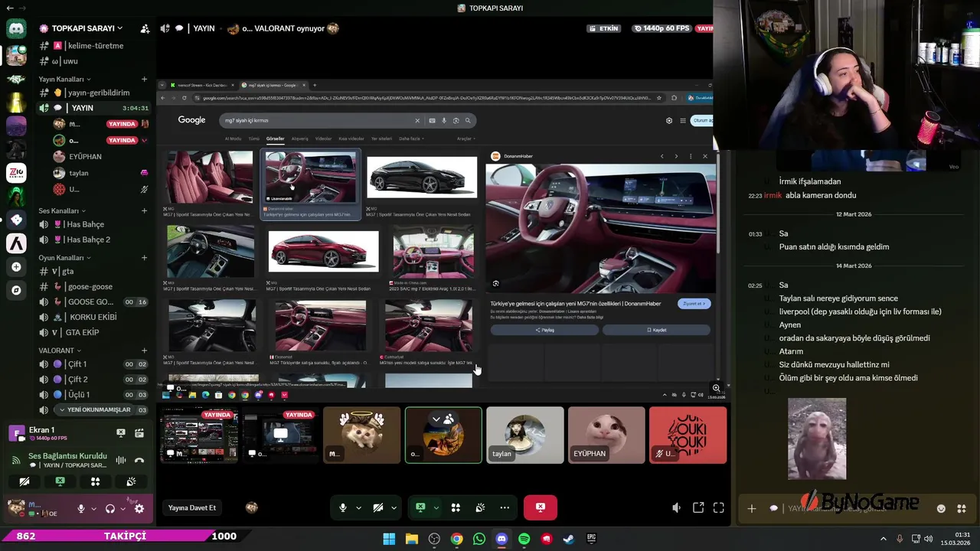Viewport: 980px width, 551px height.
Task: Select the EYÜPHAN participant tile
Action: coord(606,435)
